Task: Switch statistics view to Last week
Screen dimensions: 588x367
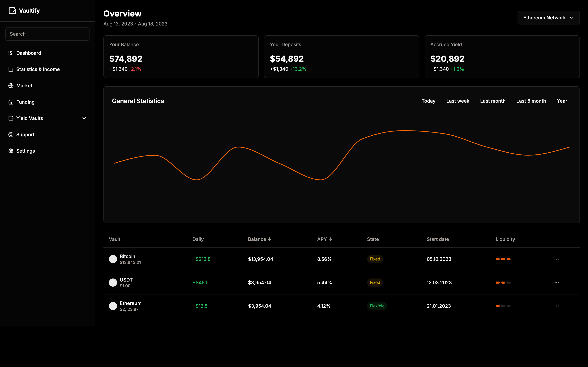Action: click(x=458, y=101)
